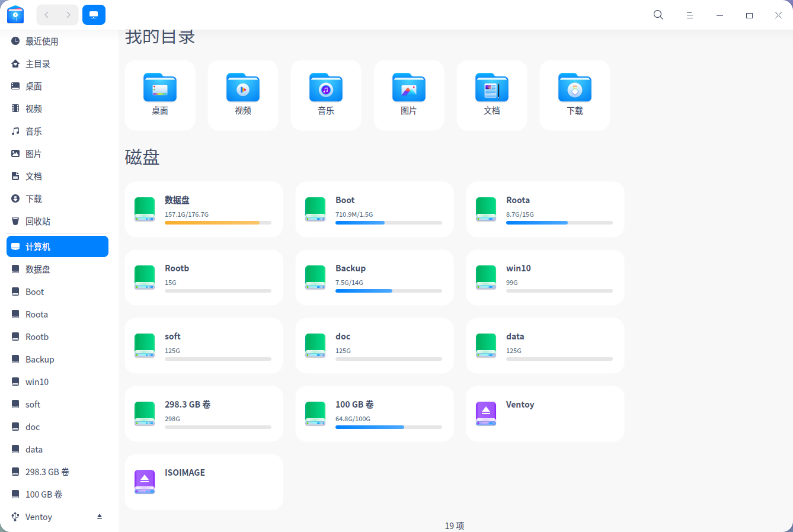Select 主目录 in the sidebar

point(57,64)
